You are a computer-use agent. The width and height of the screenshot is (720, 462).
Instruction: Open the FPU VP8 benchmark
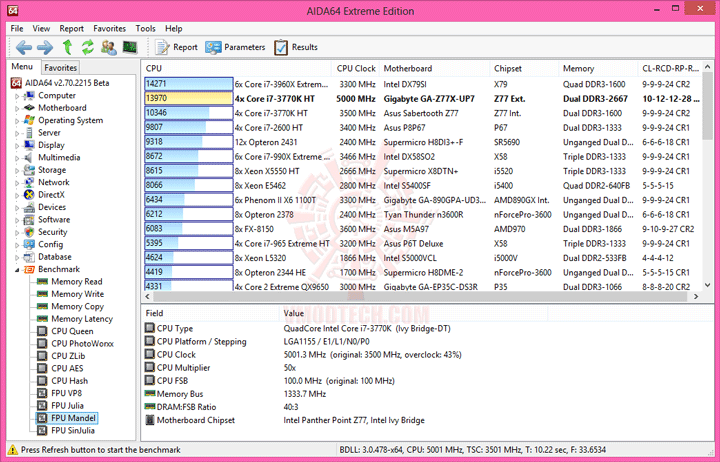coord(60,393)
